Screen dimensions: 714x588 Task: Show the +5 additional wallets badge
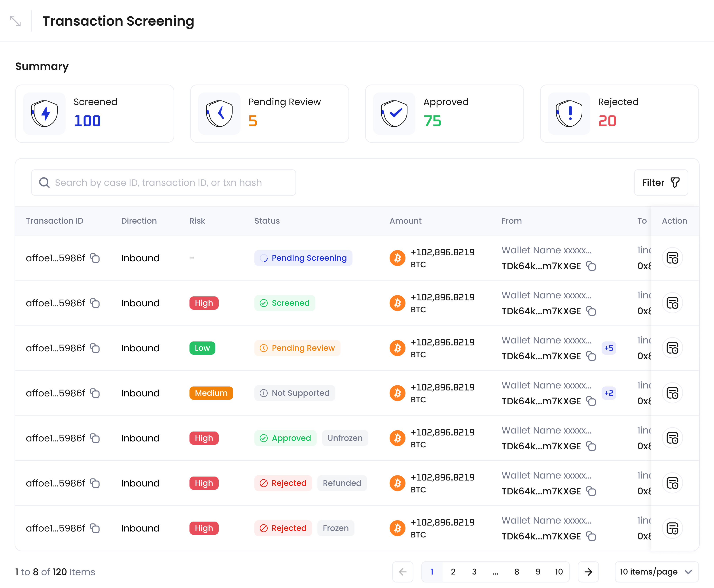coord(609,348)
